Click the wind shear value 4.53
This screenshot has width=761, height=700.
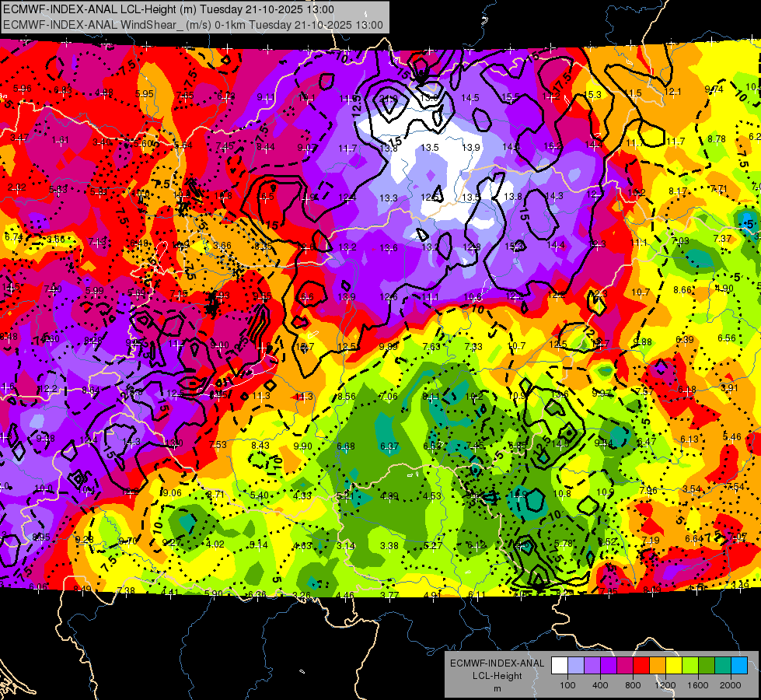point(432,496)
